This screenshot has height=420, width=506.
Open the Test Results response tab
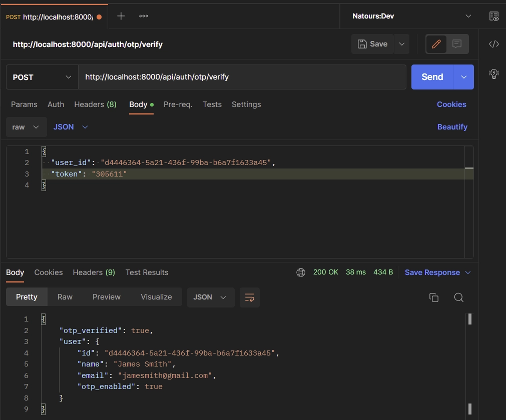(147, 272)
